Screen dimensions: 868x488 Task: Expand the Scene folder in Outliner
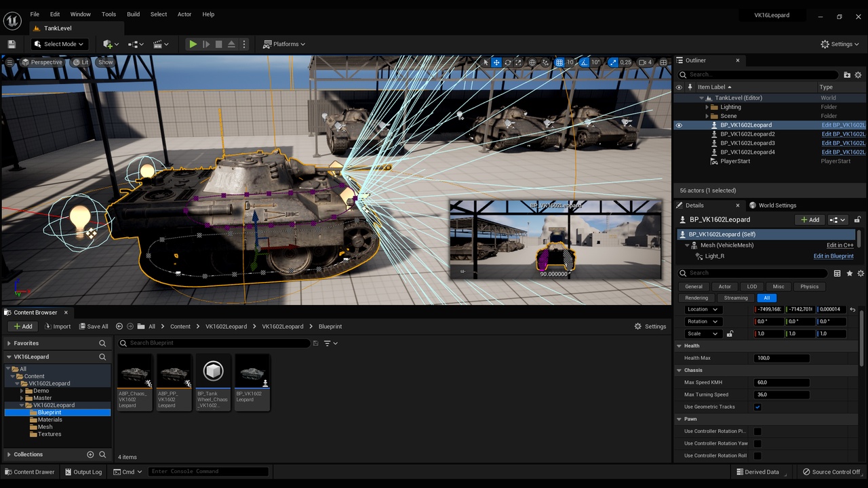707,116
